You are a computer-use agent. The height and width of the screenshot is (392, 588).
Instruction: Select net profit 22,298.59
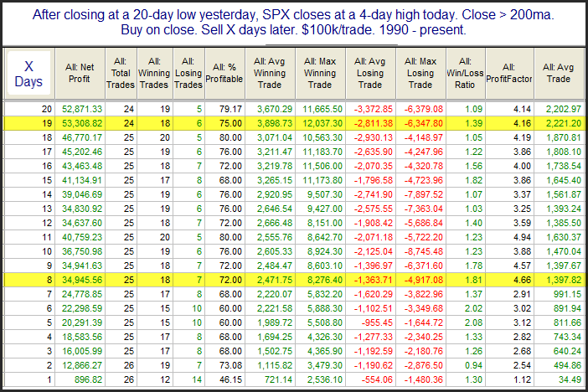coord(82,309)
